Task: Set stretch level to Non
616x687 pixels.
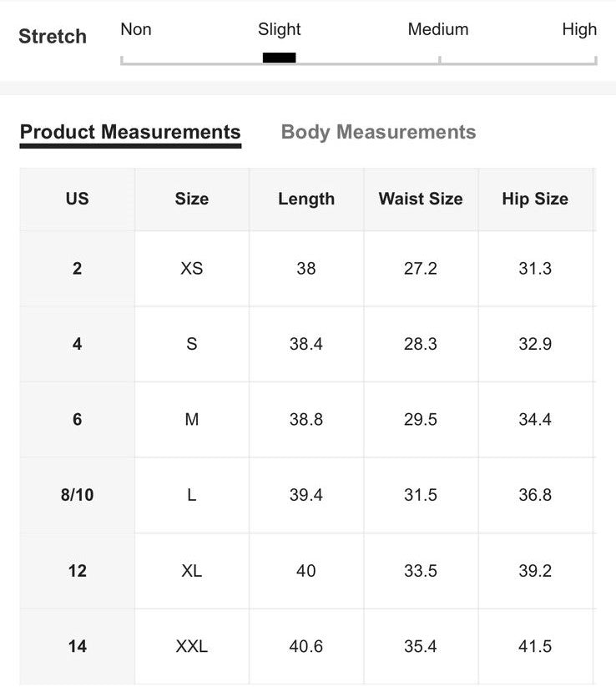Action: click(135, 29)
